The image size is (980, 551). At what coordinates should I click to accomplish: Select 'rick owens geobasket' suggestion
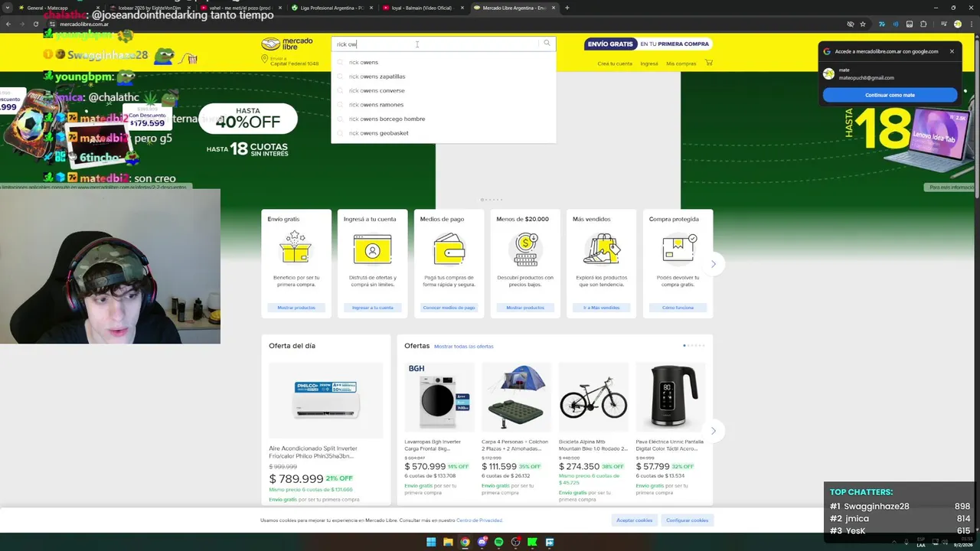point(443,133)
